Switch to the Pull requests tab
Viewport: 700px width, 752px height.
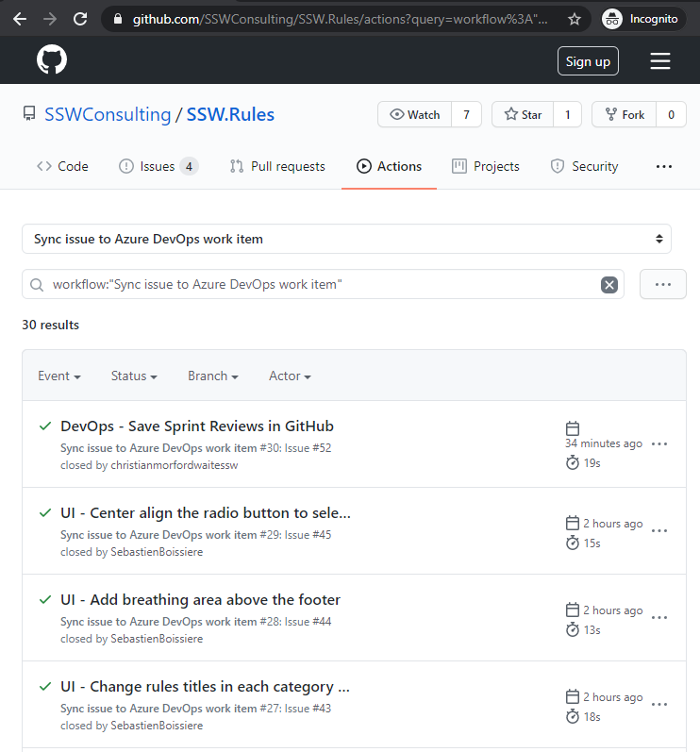277,166
